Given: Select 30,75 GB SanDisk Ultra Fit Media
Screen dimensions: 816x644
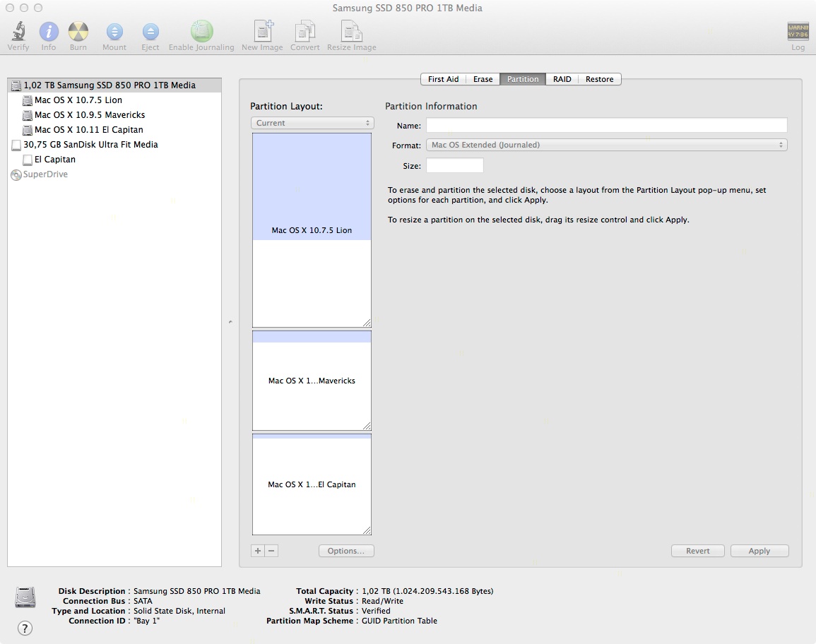Looking at the screenshot, I should pyautogui.click(x=114, y=145).
